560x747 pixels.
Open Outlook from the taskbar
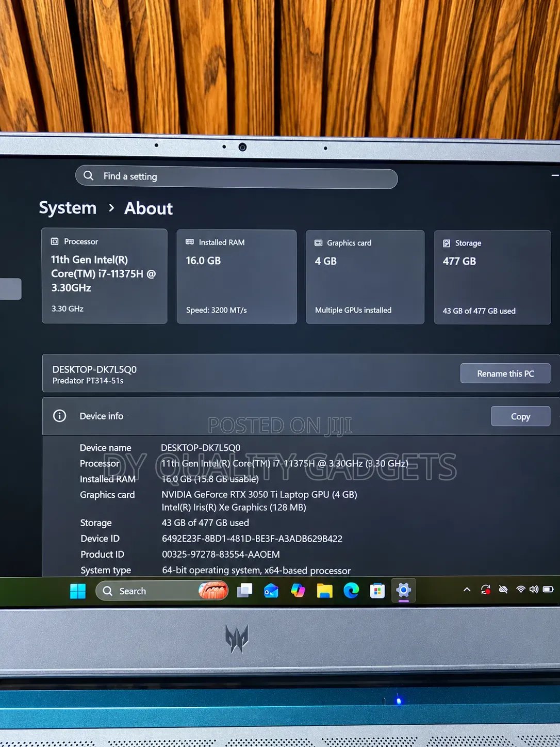coord(271,590)
